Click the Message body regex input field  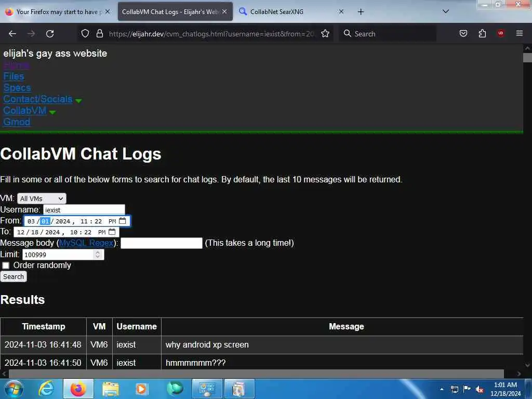[162, 243]
